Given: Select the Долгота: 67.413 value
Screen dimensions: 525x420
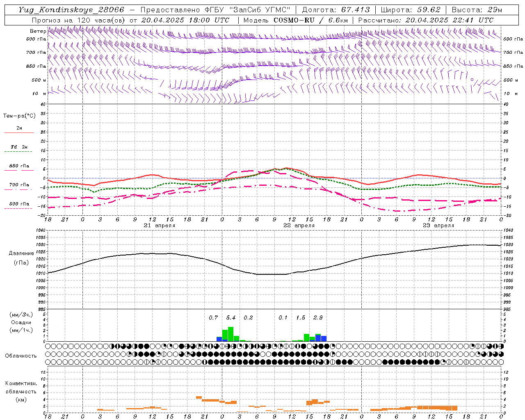Looking at the screenshot, I should pyautogui.click(x=336, y=10).
